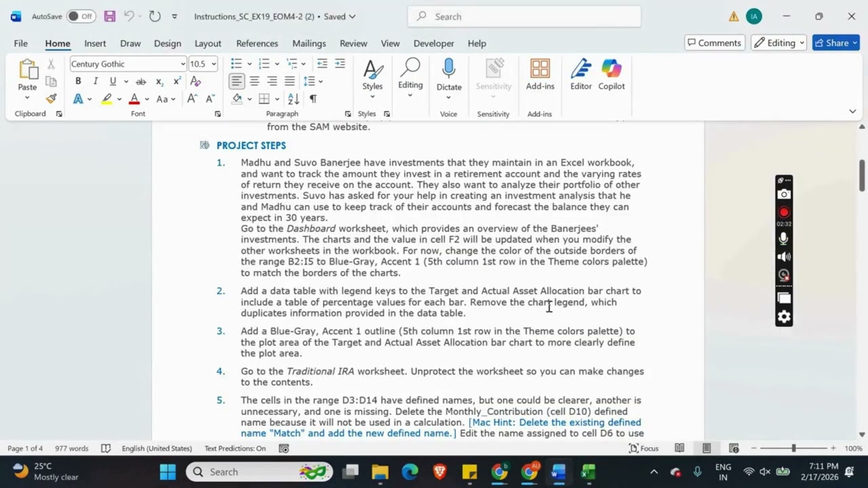This screenshot has height=488, width=868.
Task: Switch to the Layout tab
Action: 208,43
